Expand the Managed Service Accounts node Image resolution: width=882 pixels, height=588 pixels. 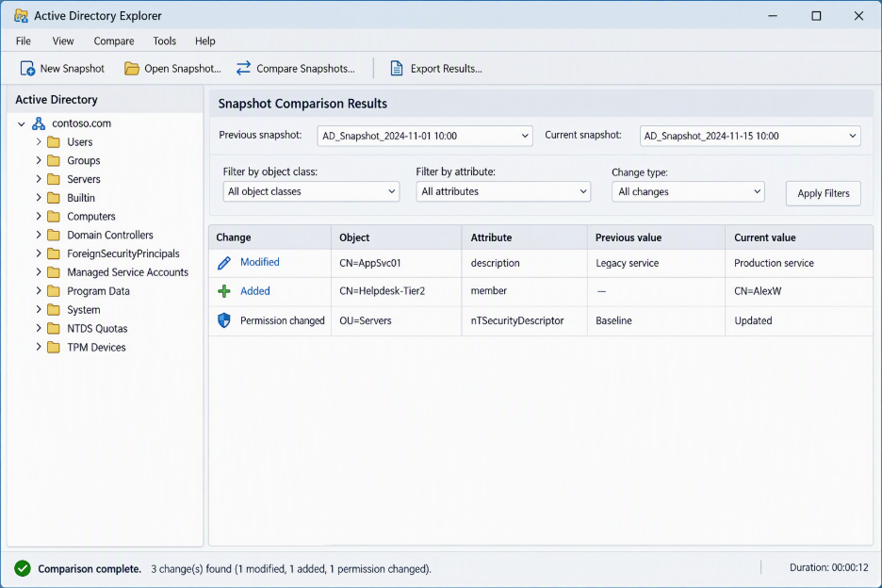tap(39, 272)
